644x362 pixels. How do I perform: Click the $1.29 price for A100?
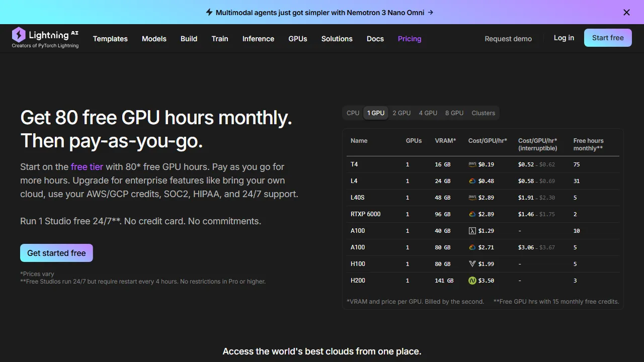coord(486,231)
